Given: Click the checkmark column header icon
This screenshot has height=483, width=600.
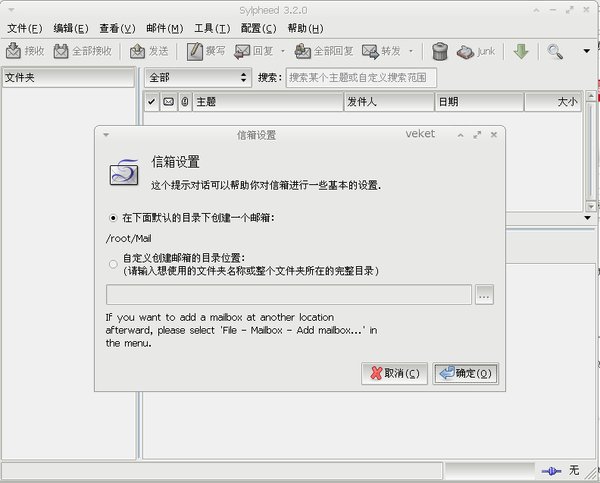Looking at the screenshot, I should tap(152, 101).
